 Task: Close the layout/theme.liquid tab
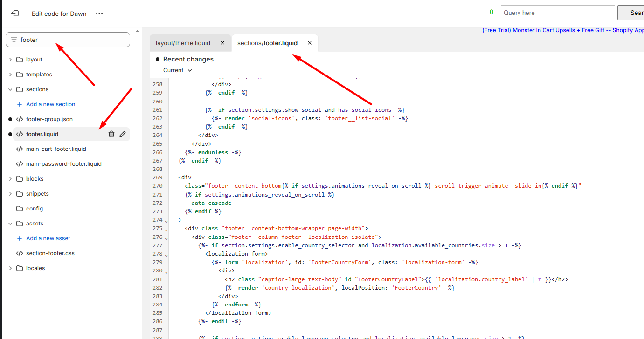(x=222, y=43)
